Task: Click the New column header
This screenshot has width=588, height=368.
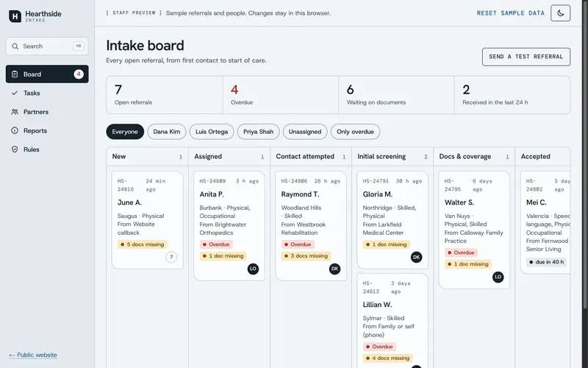Action: pos(148,157)
